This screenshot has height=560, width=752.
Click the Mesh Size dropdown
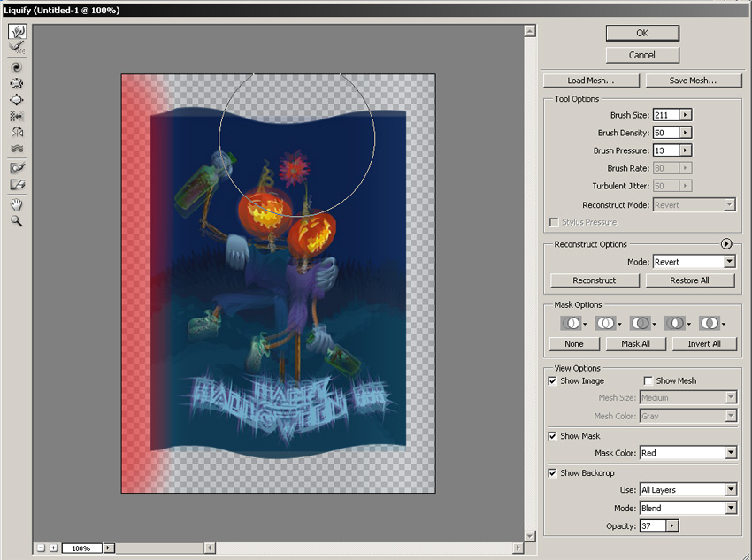(688, 397)
